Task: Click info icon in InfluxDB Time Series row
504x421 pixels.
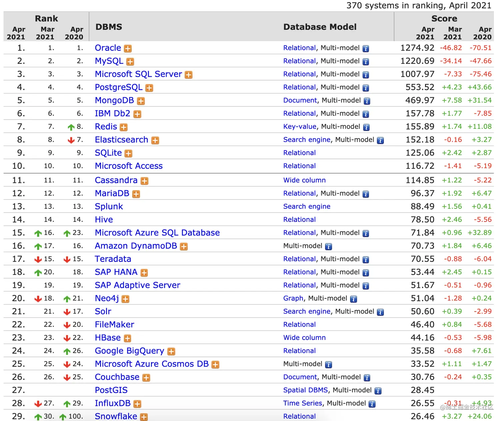Action: click(372, 404)
